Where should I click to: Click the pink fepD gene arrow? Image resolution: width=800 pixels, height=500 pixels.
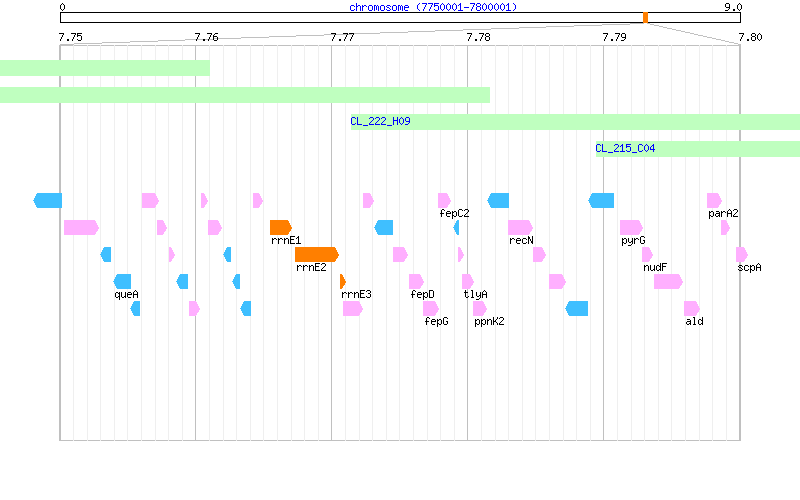(416, 282)
